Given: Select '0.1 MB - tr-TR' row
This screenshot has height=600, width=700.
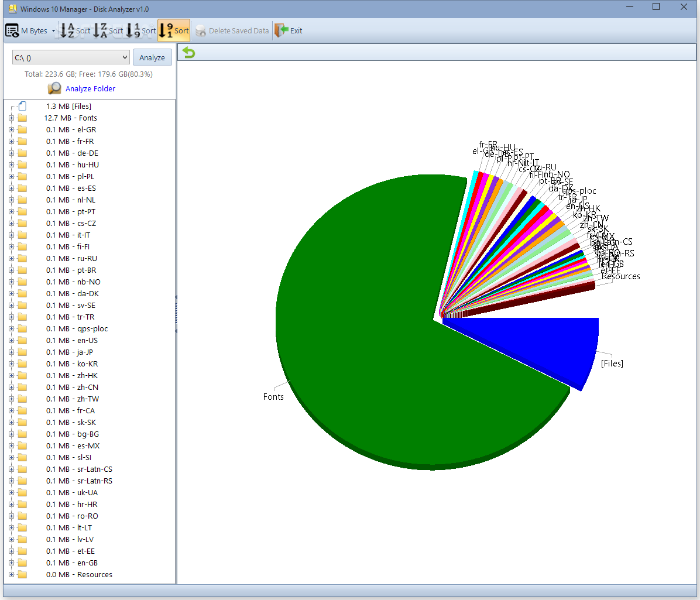Looking at the screenshot, I should tap(70, 317).
